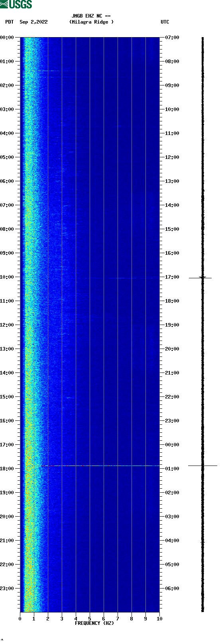Screen dimensions: 220x644
Task: Click the 0 Hz frequency tick label
Action: [20, 619]
